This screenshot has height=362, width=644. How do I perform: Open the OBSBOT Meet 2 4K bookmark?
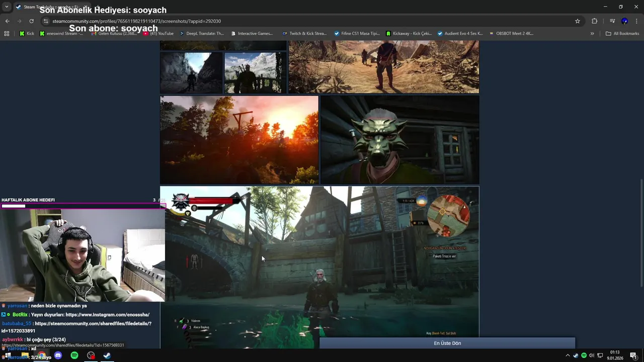click(x=511, y=34)
